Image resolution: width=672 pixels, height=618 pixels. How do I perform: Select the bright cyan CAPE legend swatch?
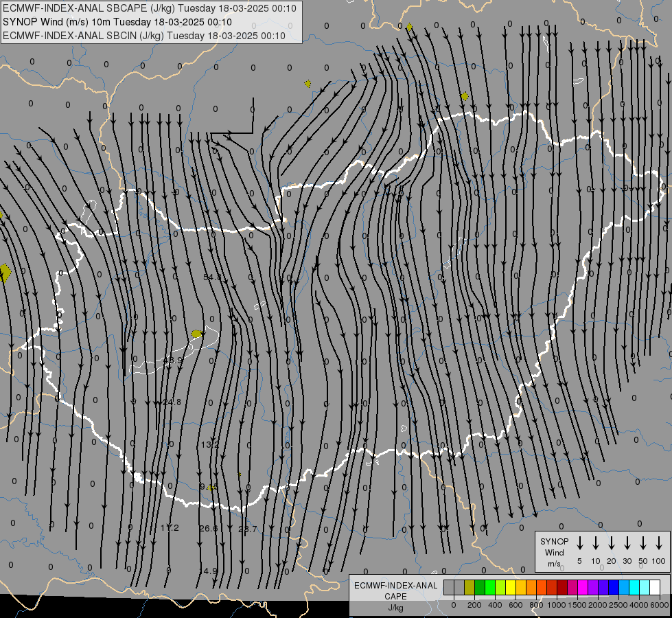[x=634, y=587]
